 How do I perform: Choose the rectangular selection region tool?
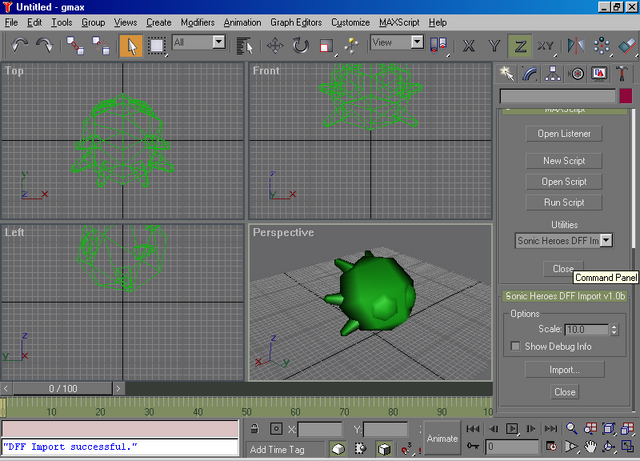point(156,45)
